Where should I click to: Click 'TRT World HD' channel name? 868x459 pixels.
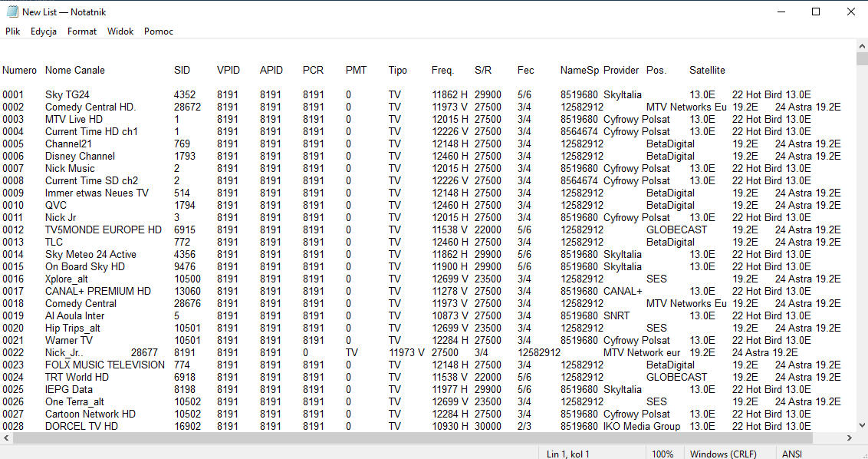[77, 377]
